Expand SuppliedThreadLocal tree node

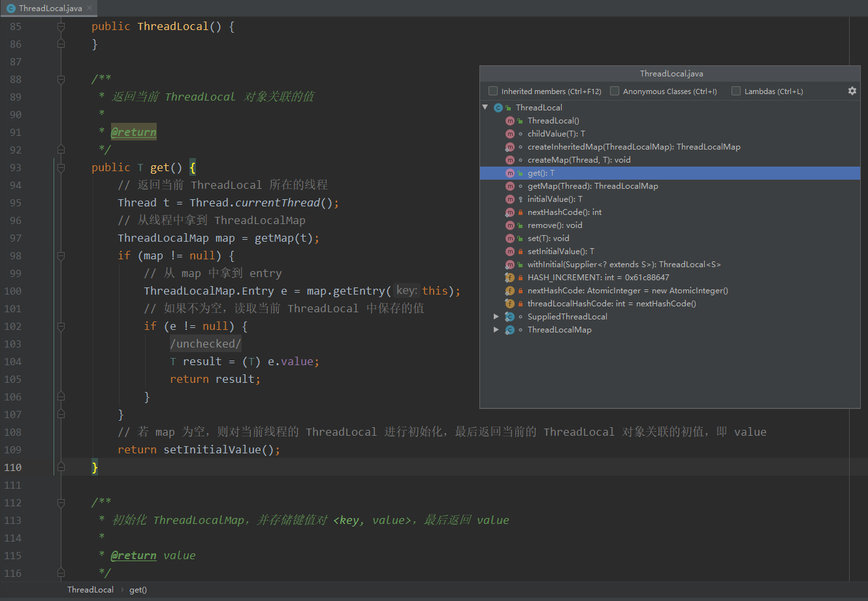pyautogui.click(x=496, y=316)
